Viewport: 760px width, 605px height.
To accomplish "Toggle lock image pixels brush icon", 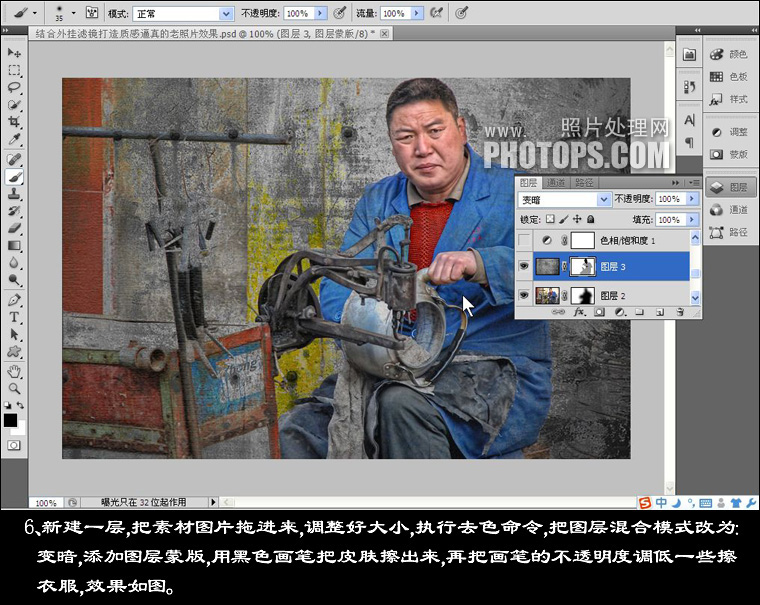I will point(563,219).
